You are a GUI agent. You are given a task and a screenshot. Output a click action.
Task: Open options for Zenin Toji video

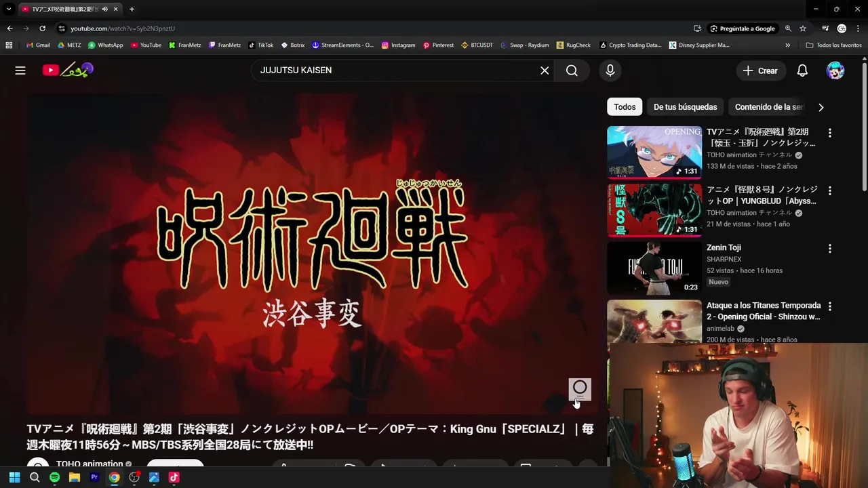[x=829, y=249]
